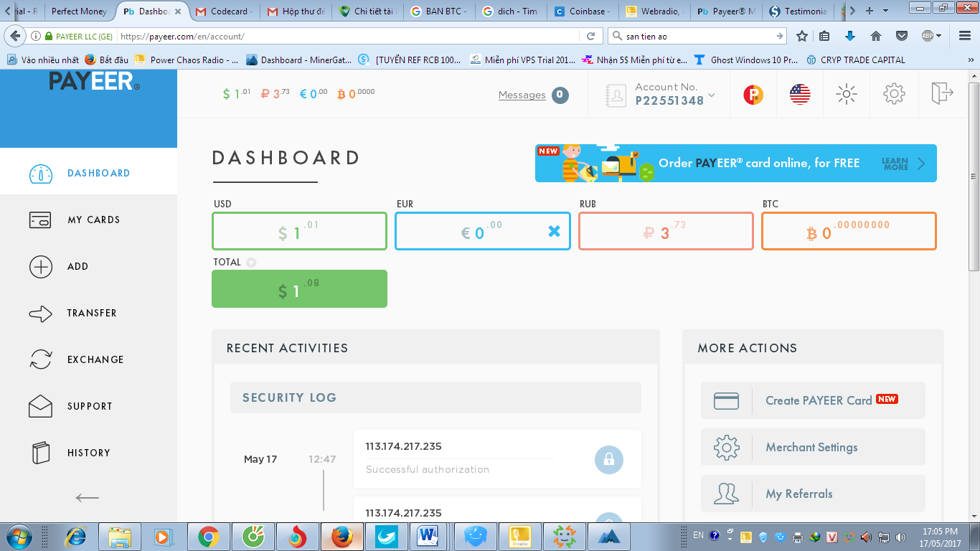Reload the current page
Viewport: 980px width, 551px height.
click(590, 36)
